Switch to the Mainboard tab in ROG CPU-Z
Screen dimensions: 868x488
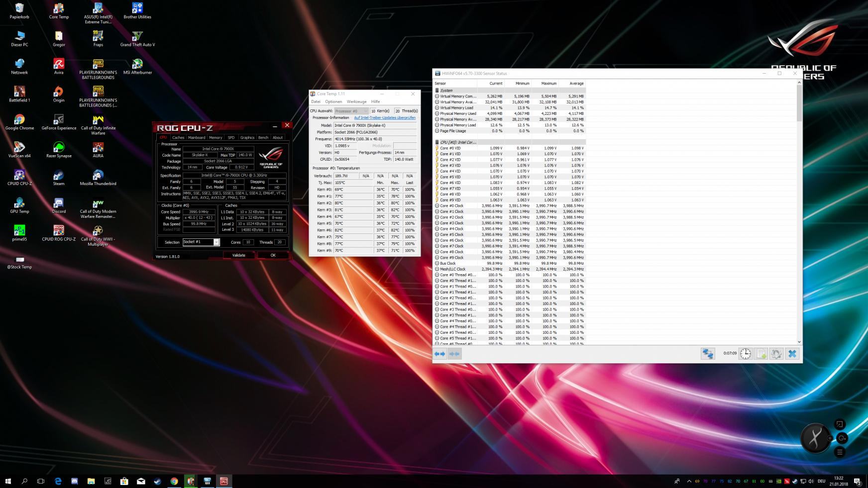pyautogui.click(x=197, y=137)
